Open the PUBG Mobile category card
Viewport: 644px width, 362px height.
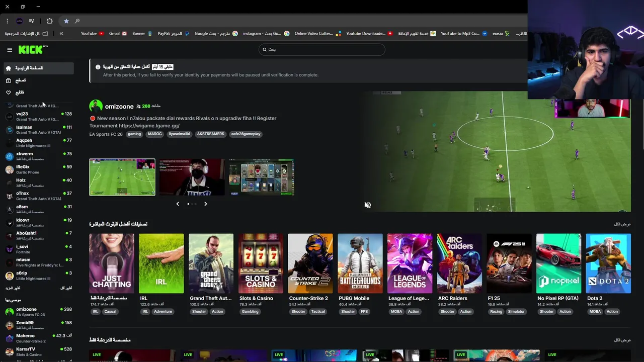[x=360, y=263]
